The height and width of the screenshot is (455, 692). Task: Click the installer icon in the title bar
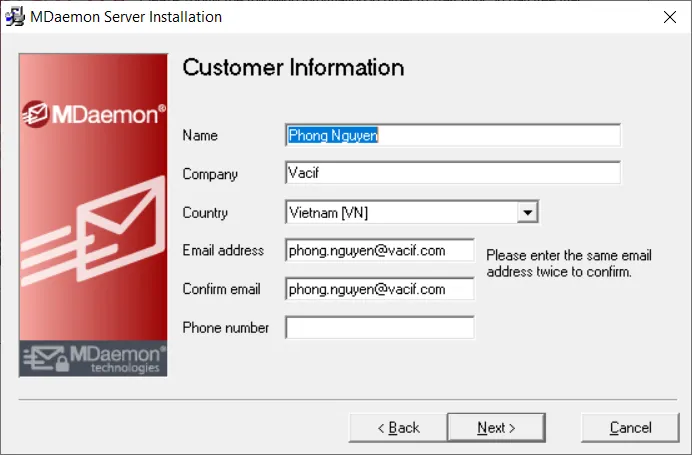15,17
